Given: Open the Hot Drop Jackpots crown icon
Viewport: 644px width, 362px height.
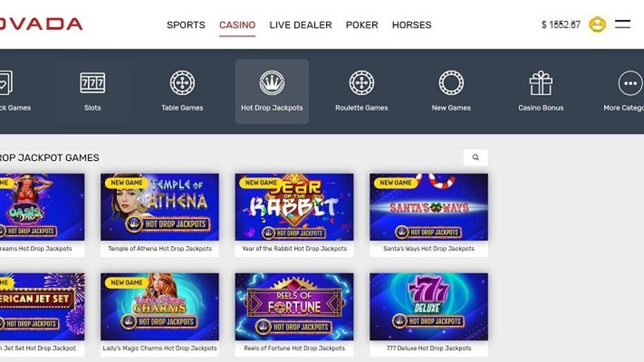Looking at the screenshot, I should coord(272,83).
